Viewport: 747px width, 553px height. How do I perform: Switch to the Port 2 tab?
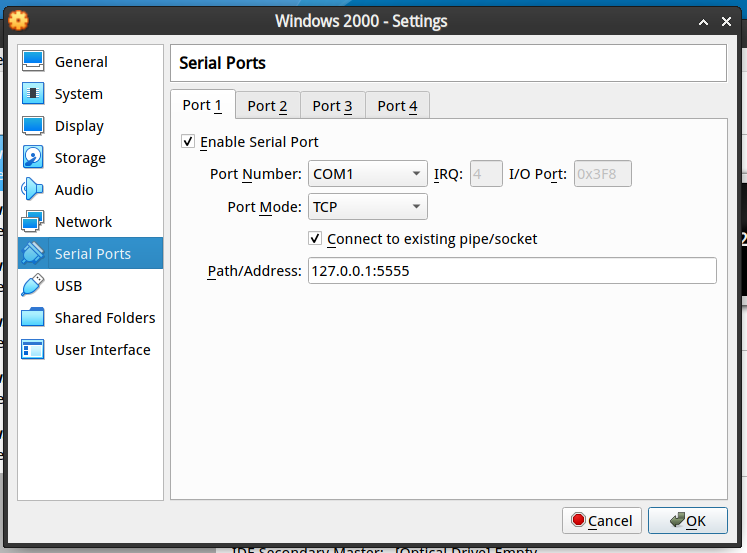267,106
